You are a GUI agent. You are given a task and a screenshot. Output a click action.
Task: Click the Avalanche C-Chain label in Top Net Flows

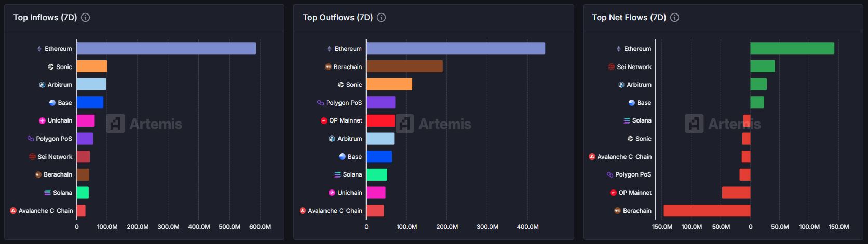coord(625,157)
